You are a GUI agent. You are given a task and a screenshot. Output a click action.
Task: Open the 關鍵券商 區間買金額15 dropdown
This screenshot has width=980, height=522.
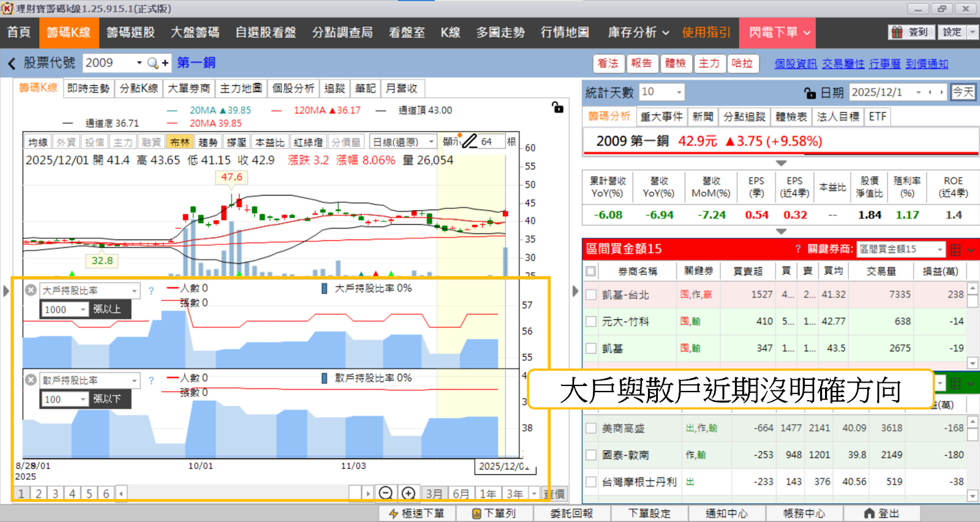pyautogui.click(x=900, y=249)
